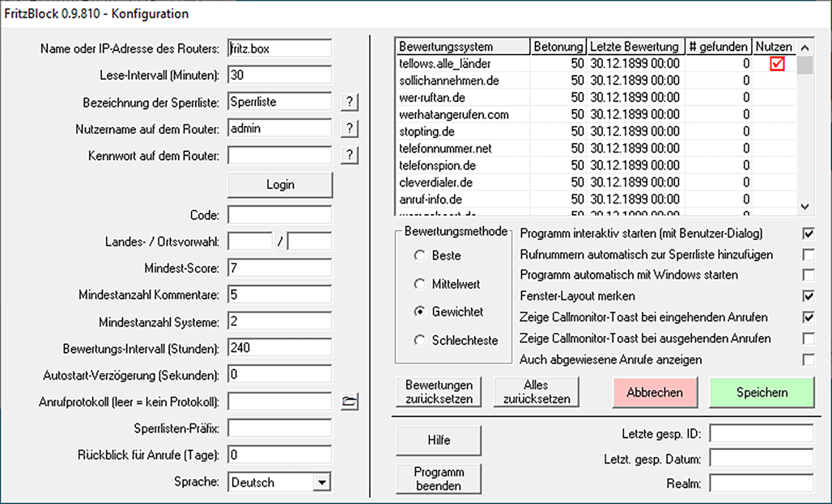Enable adding numbers automatically to Sperrliste
This screenshot has height=504, width=832.
(808, 255)
